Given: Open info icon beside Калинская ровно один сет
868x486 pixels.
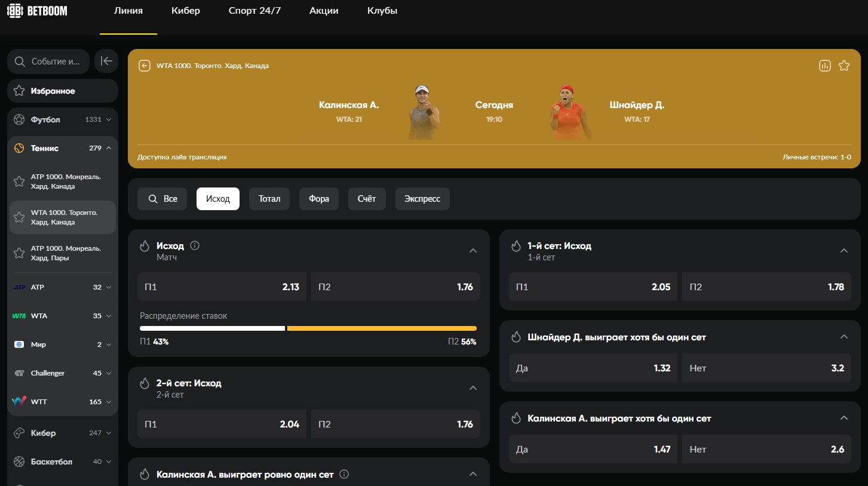Looking at the screenshot, I should pos(344,474).
